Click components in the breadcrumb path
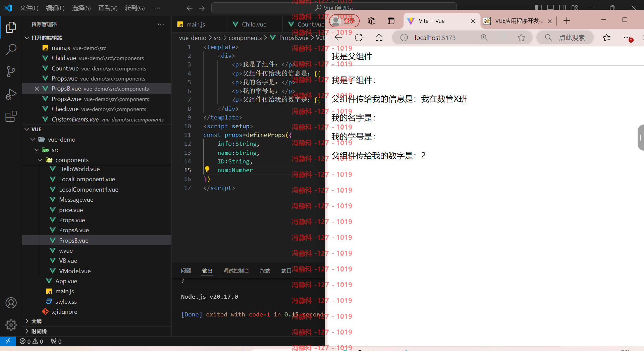644x351 pixels. click(x=245, y=38)
